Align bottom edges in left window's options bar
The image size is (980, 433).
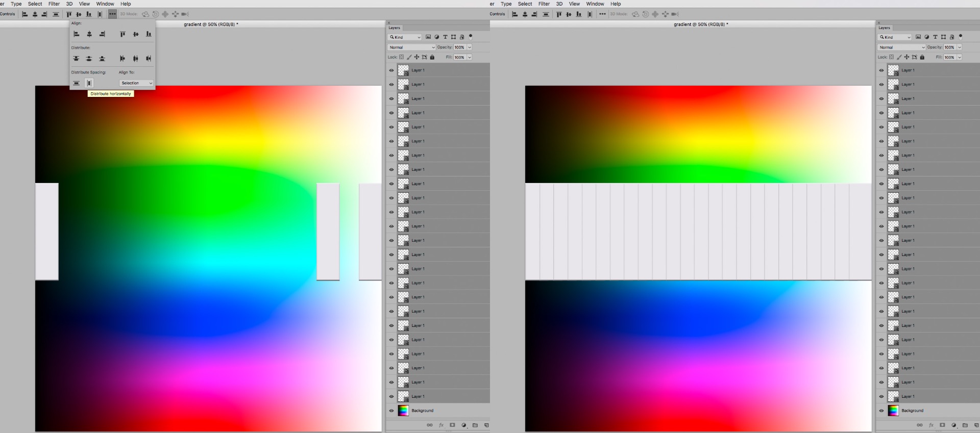click(89, 14)
